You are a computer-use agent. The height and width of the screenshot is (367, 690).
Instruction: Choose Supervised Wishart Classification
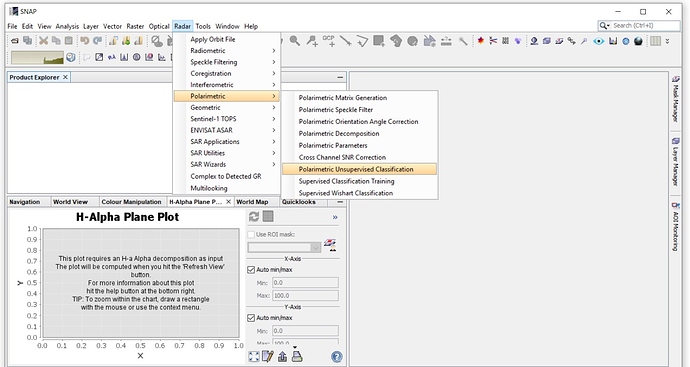click(360, 193)
